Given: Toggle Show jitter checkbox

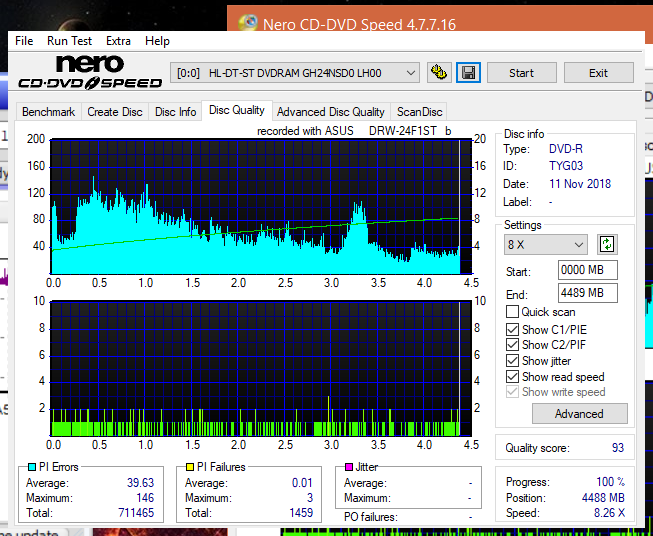Looking at the screenshot, I should pos(512,361).
